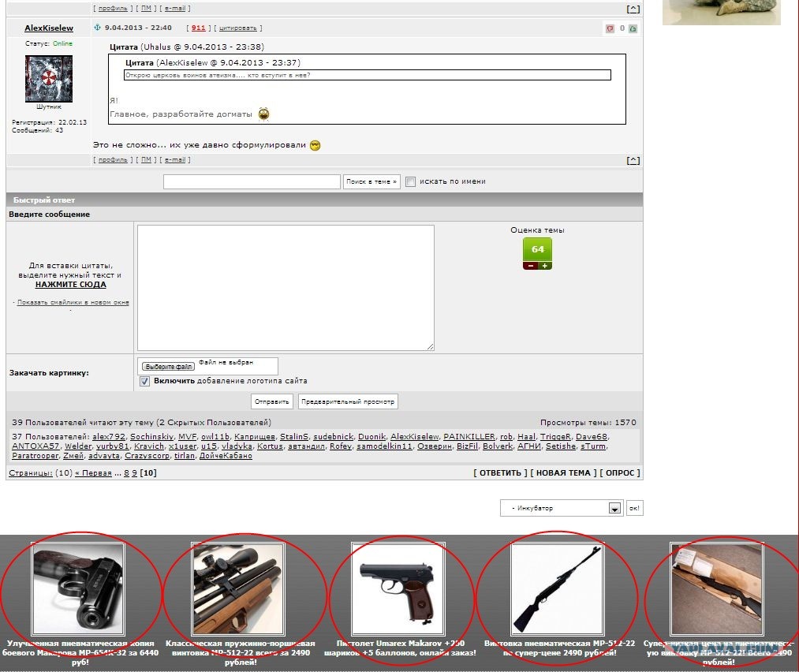Click the 'Предварительный просмотр' preview button
Viewport: 799px width, 672px height.
(x=348, y=401)
